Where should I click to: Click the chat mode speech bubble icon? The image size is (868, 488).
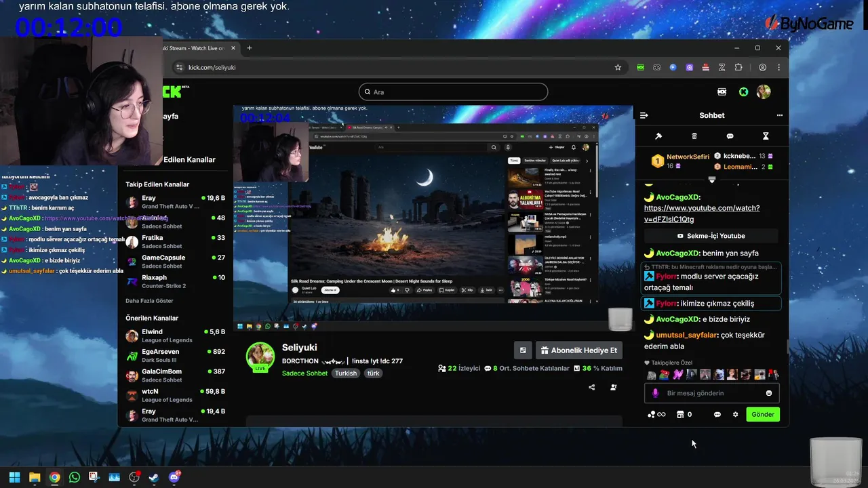pos(730,136)
